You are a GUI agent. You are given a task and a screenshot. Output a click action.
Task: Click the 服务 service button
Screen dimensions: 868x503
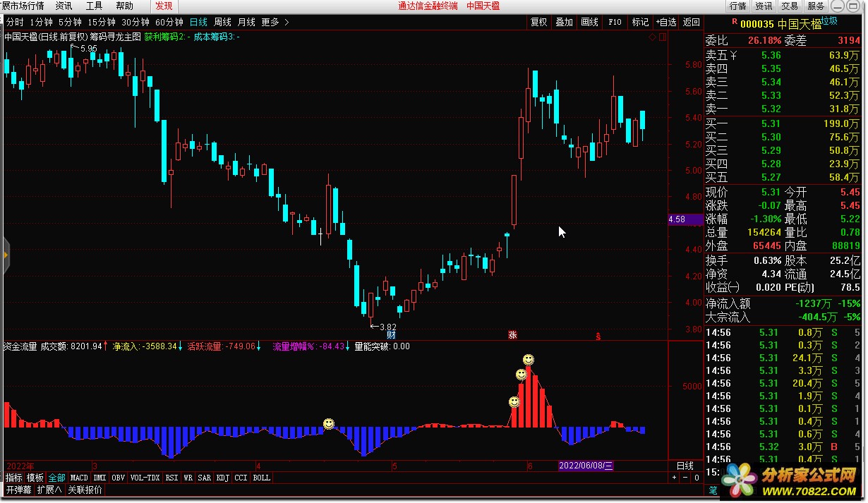coord(816,6)
